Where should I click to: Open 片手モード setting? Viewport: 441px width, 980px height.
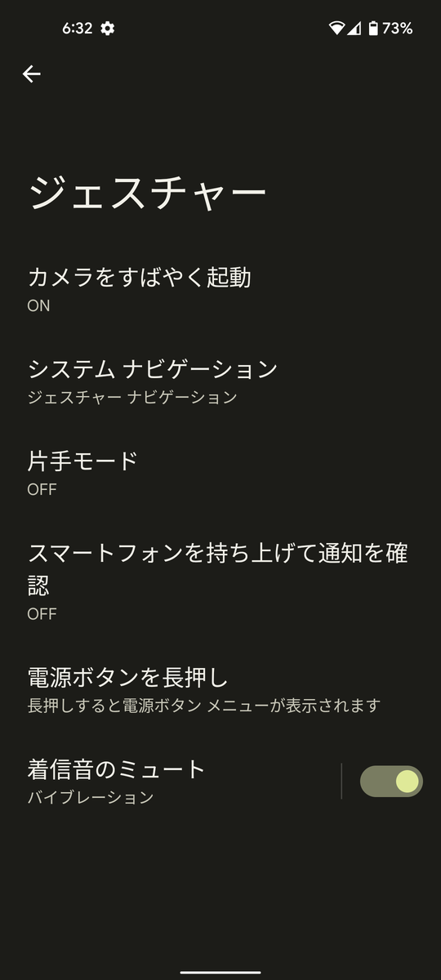click(x=220, y=474)
